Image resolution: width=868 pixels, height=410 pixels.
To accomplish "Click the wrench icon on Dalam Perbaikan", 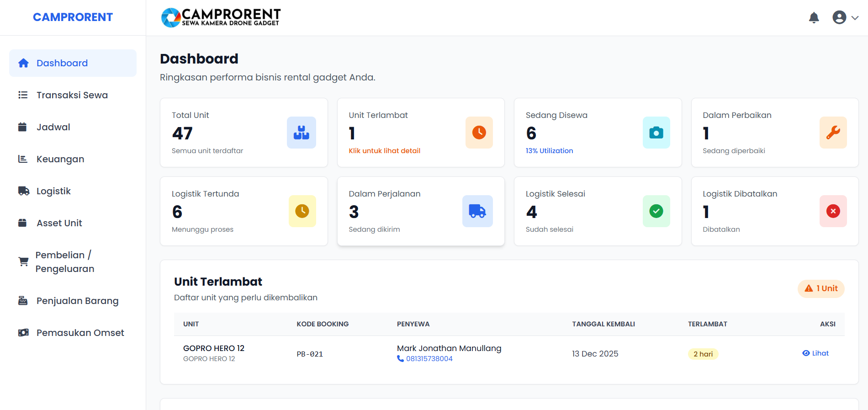I will point(833,133).
